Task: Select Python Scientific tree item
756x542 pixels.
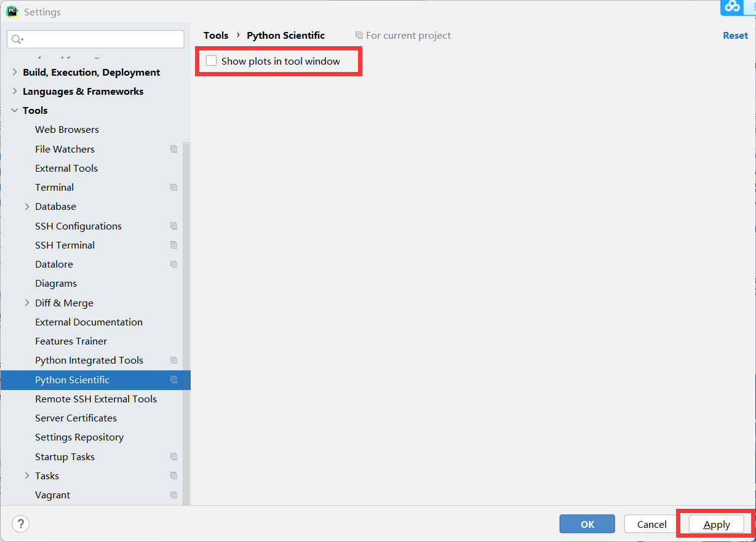Action: click(95, 380)
